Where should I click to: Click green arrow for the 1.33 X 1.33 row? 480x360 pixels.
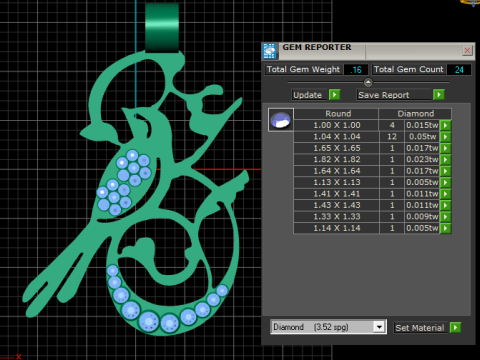tap(446, 217)
